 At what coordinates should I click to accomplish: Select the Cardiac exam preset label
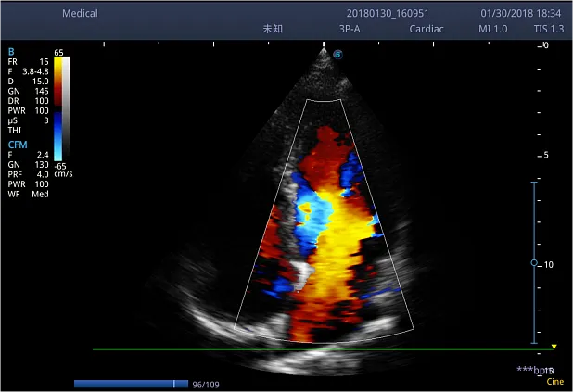(427, 29)
